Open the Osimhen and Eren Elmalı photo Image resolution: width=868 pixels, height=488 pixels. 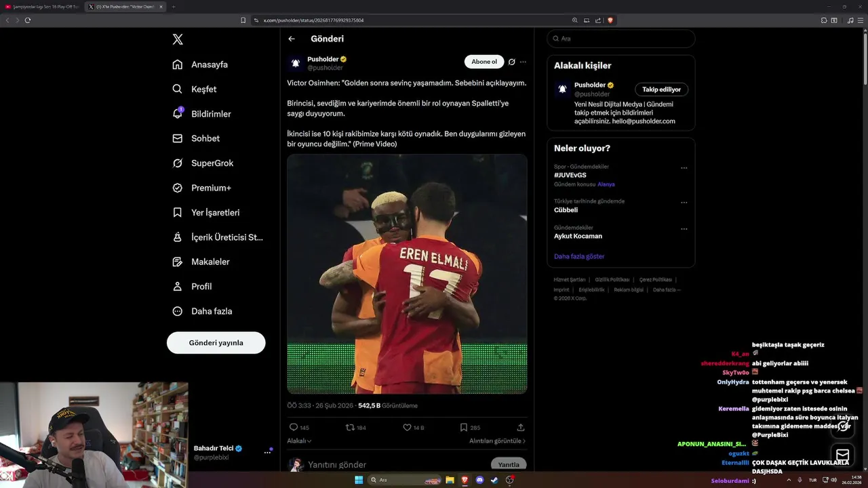pos(407,274)
